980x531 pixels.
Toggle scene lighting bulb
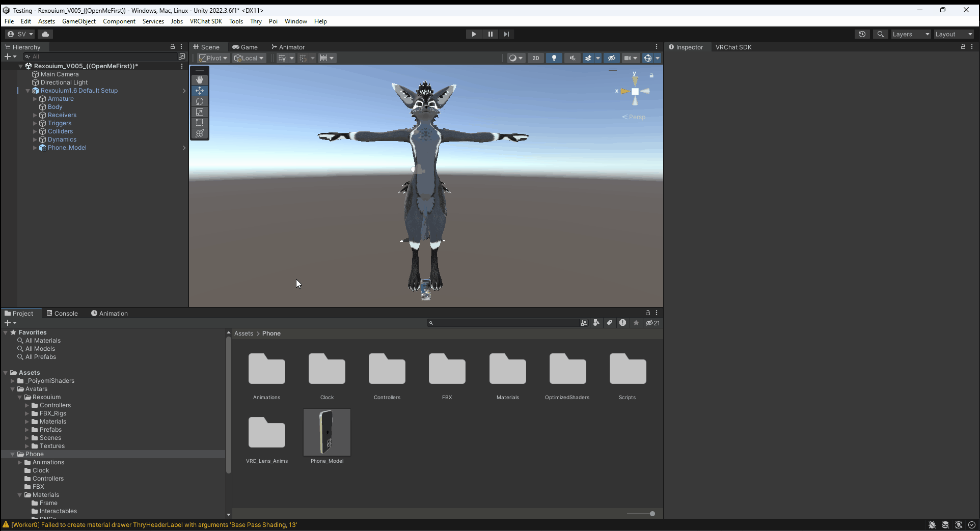pos(554,58)
